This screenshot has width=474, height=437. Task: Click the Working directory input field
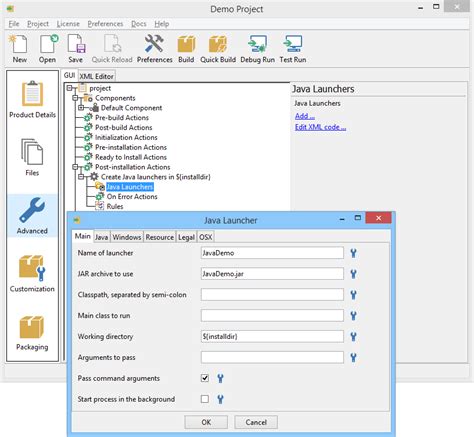coord(272,337)
